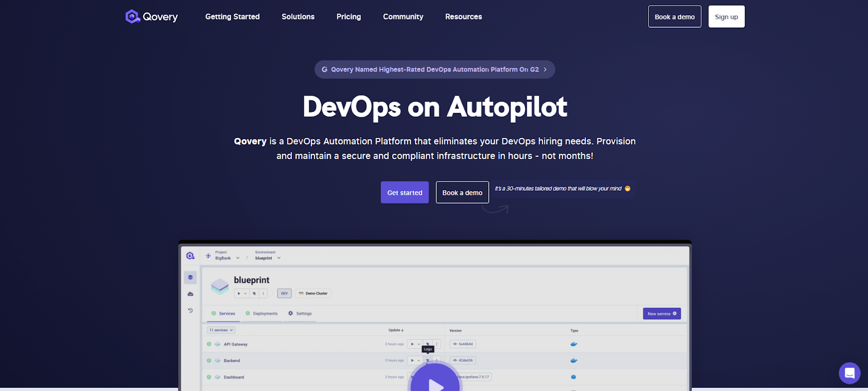Click the blueprint environment play button
This screenshot has height=391, width=868.
[239, 293]
